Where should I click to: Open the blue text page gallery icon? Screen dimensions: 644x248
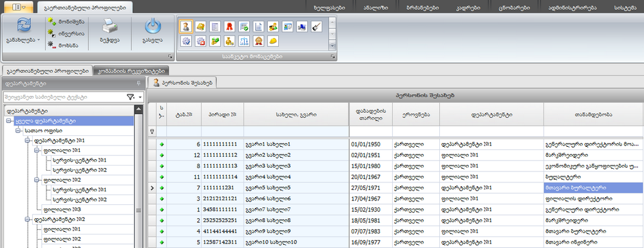[x=258, y=26]
